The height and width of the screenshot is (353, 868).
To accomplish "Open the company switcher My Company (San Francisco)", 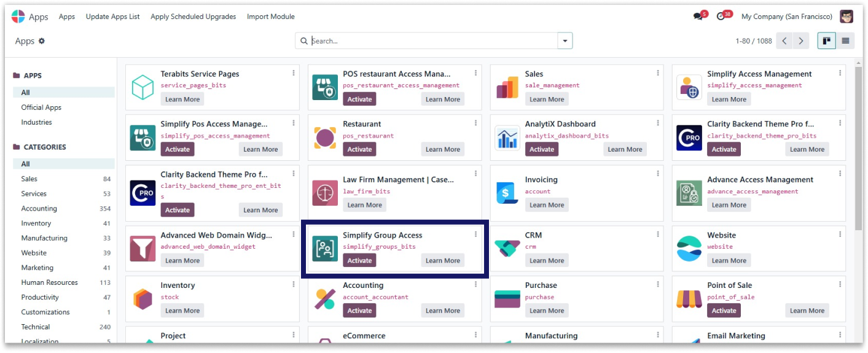I will (787, 17).
